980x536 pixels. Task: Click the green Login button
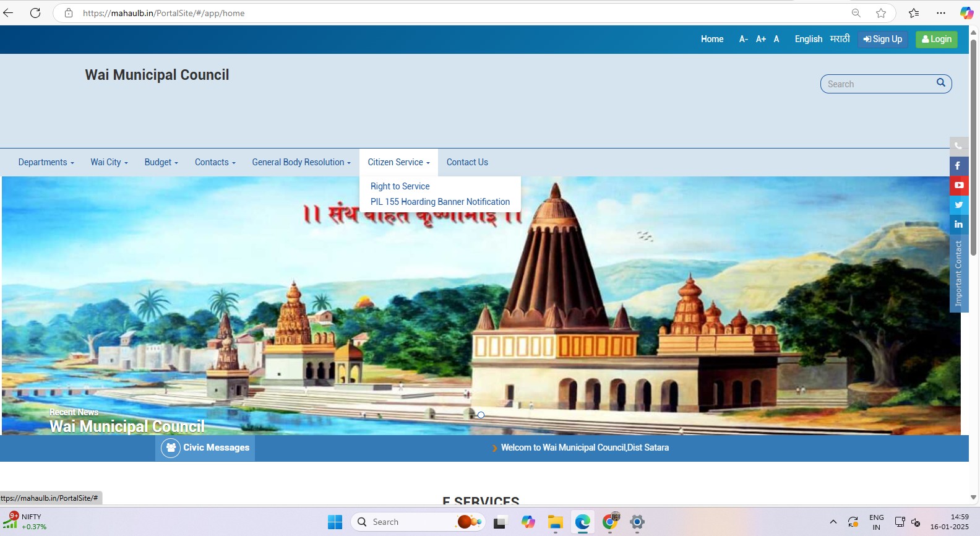click(937, 39)
